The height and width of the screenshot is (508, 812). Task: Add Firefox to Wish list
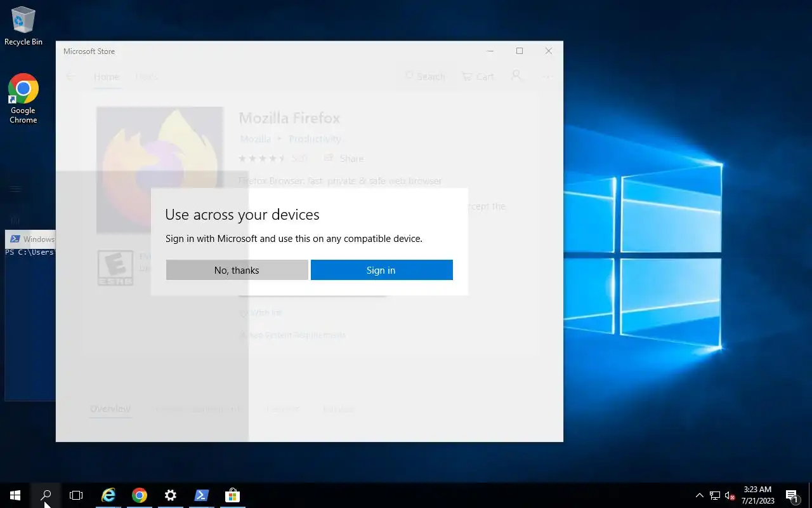point(261,312)
